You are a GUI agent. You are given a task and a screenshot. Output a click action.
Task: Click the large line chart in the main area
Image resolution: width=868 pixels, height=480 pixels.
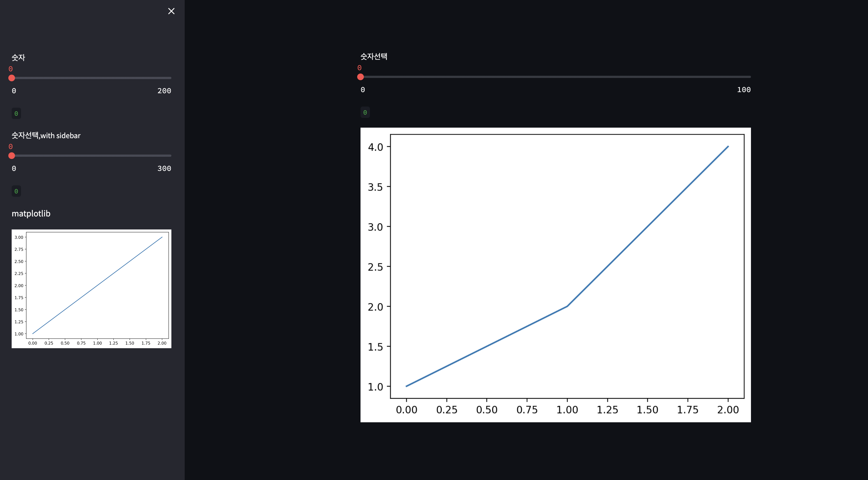coord(556,275)
